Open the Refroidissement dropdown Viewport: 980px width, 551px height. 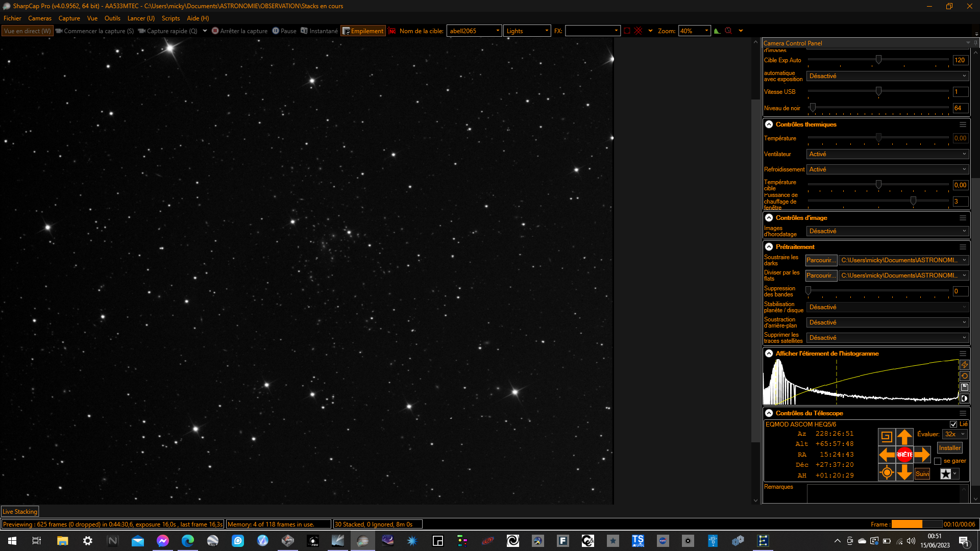click(x=887, y=169)
